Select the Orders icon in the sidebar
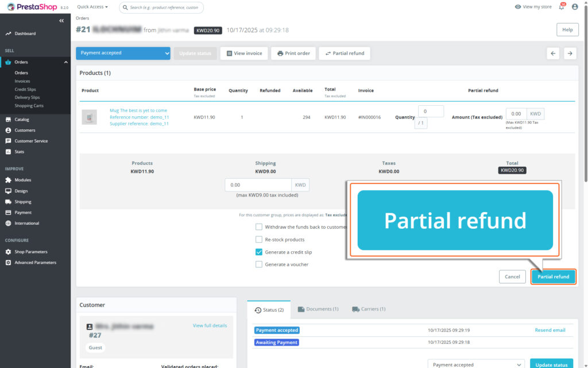 [x=9, y=62]
